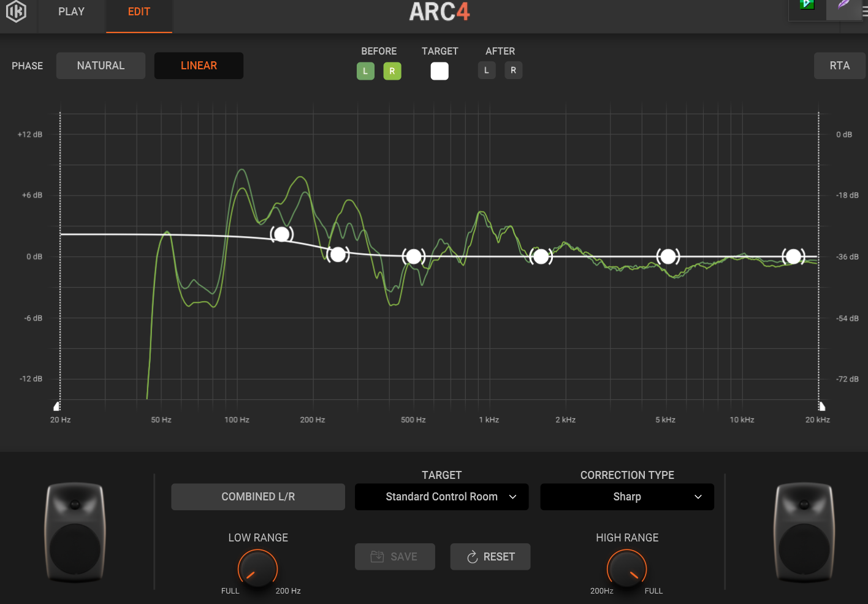Screen dimensions: 868x604
Task: Click the disabled SAVE button
Action: (395, 557)
